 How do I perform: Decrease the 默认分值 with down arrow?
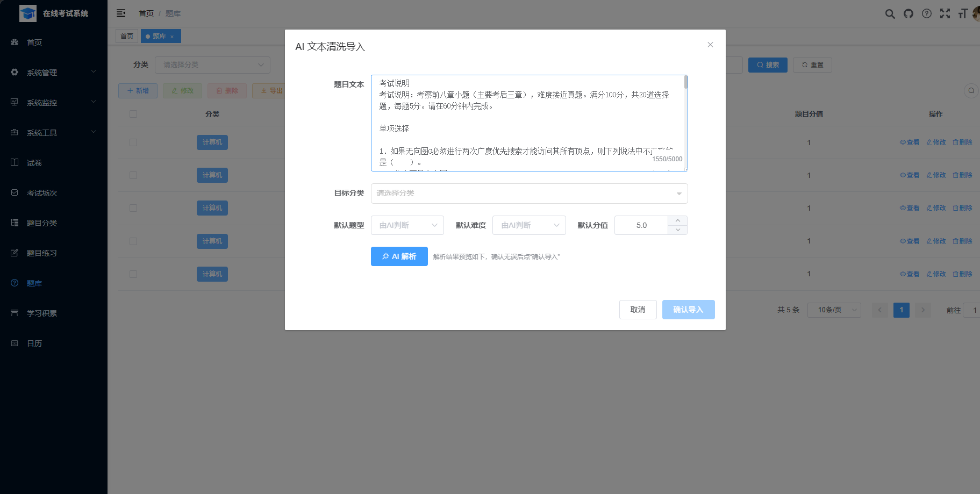pos(678,230)
